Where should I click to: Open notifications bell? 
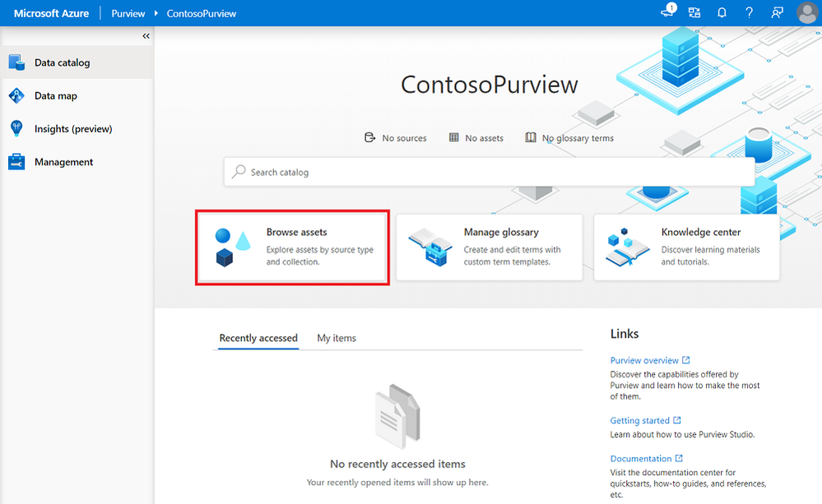tap(722, 12)
